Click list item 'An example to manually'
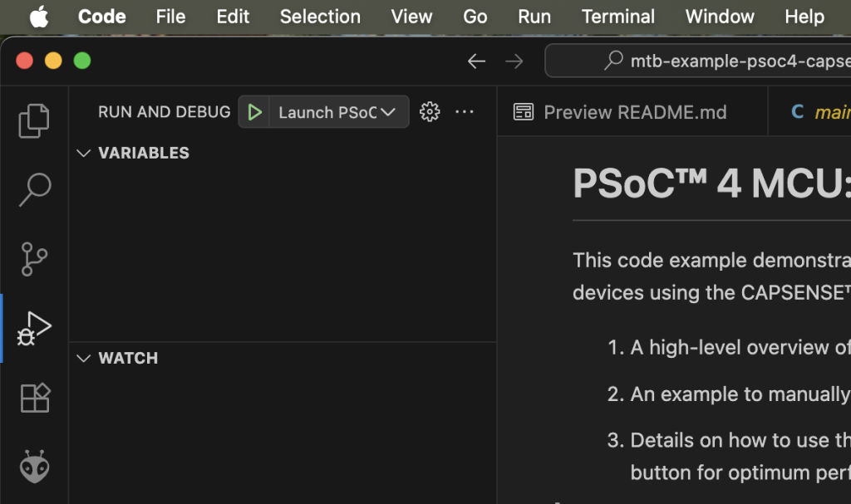The height and width of the screenshot is (504, 851). (x=740, y=394)
